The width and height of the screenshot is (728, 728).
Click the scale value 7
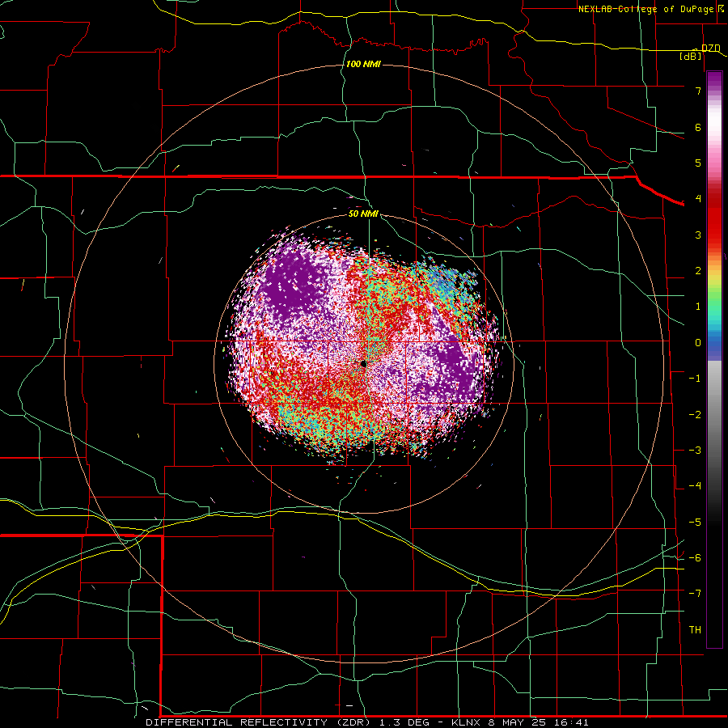pyautogui.click(x=698, y=91)
